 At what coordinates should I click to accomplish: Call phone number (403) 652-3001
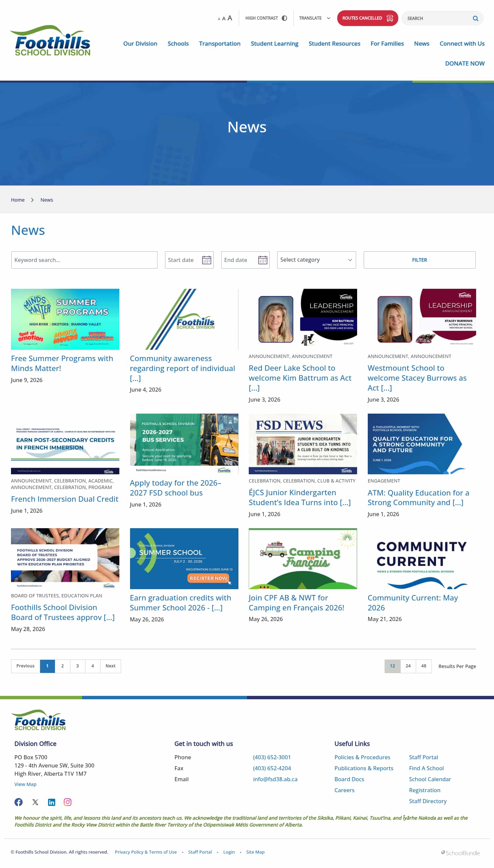(272, 757)
